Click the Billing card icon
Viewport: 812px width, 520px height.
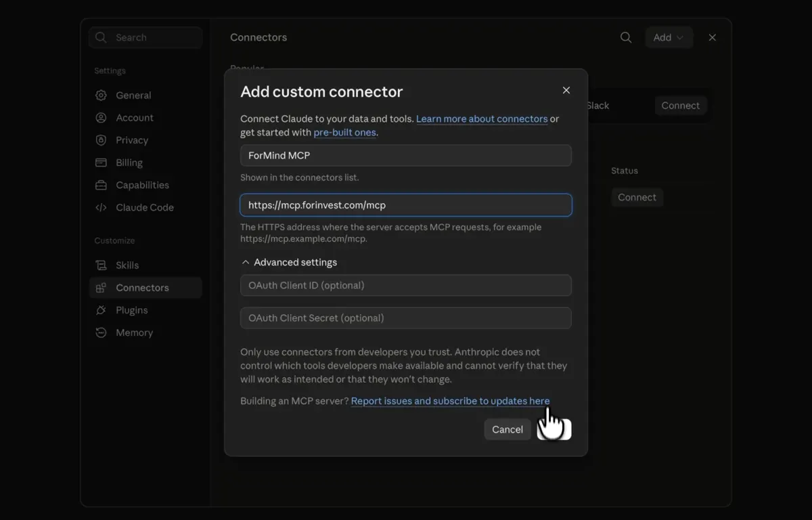coord(101,162)
